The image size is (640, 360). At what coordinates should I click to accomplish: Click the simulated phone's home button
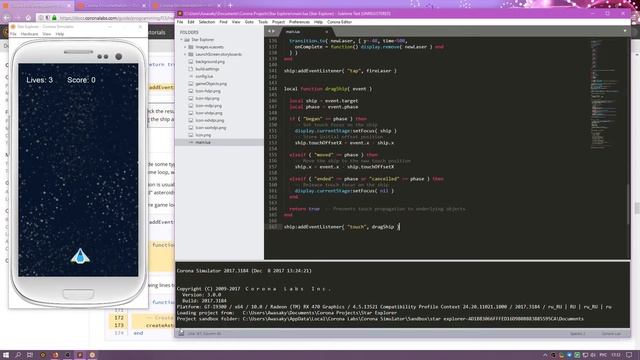[x=78, y=294]
